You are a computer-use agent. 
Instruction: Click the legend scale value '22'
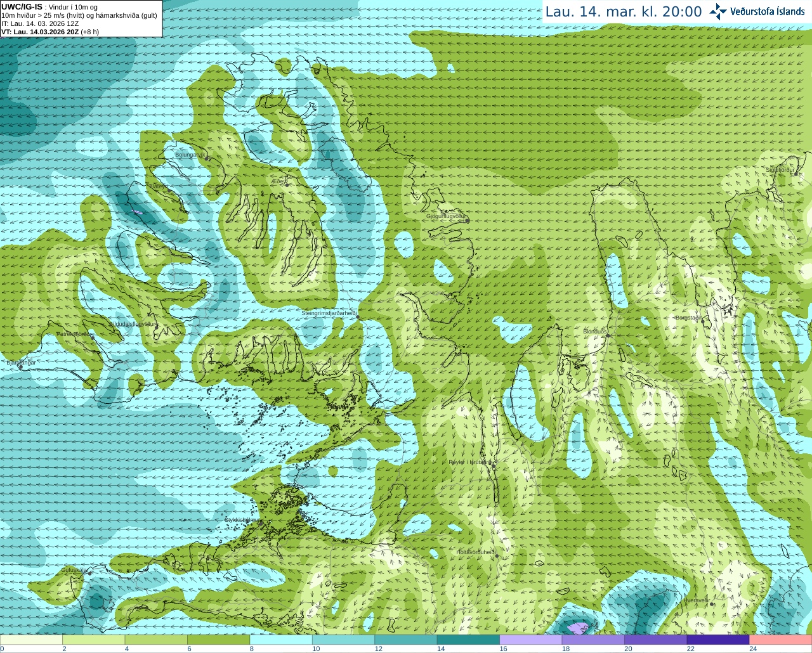(690, 649)
